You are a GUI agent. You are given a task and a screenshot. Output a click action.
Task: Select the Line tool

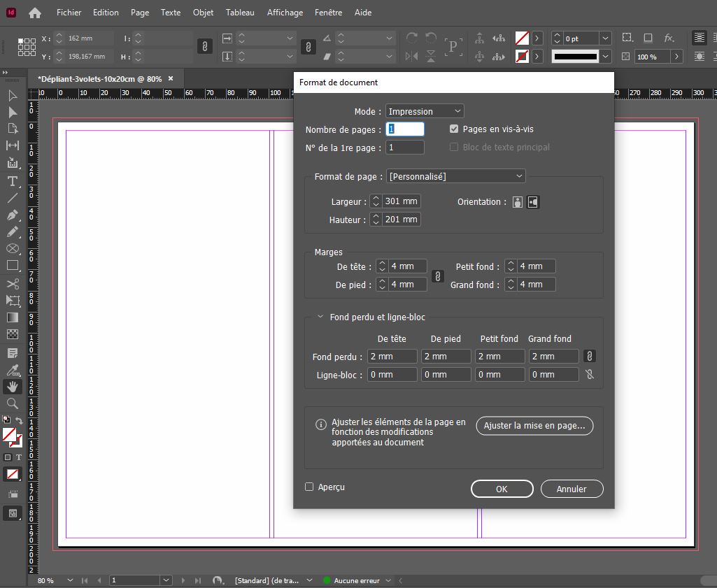(x=13, y=198)
